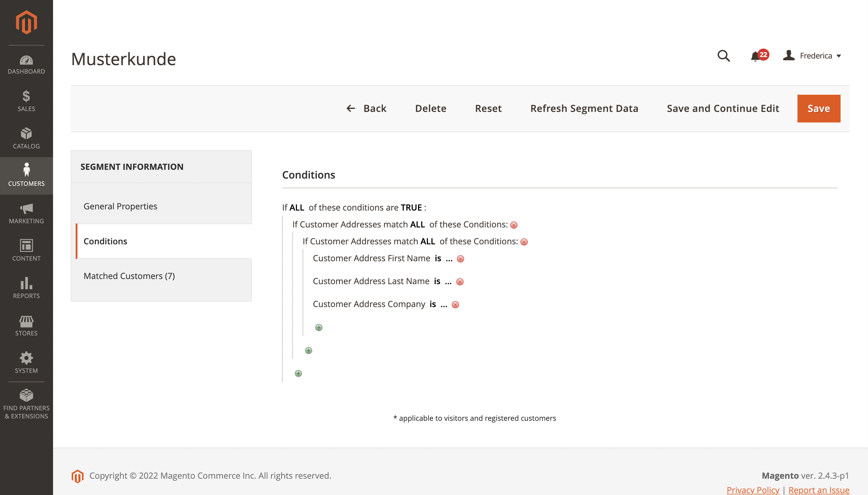Screen dimensions: 868x495
Task: Click the Privacy Policy link
Action: coord(753,490)
